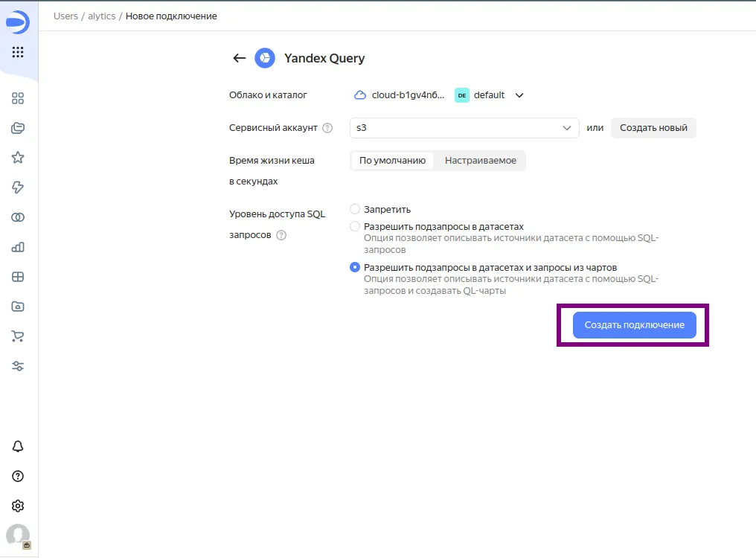Open Connections lightning icon in sidebar
Image resolution: width=756 pixels, height=558 pixels.
pyautogui.click(x=18, y=187)
